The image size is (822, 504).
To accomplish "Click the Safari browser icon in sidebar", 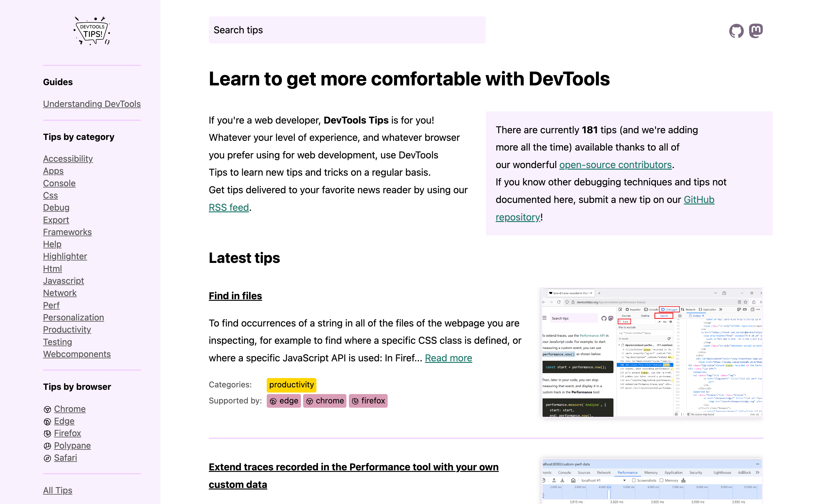I will pos(47,458).
